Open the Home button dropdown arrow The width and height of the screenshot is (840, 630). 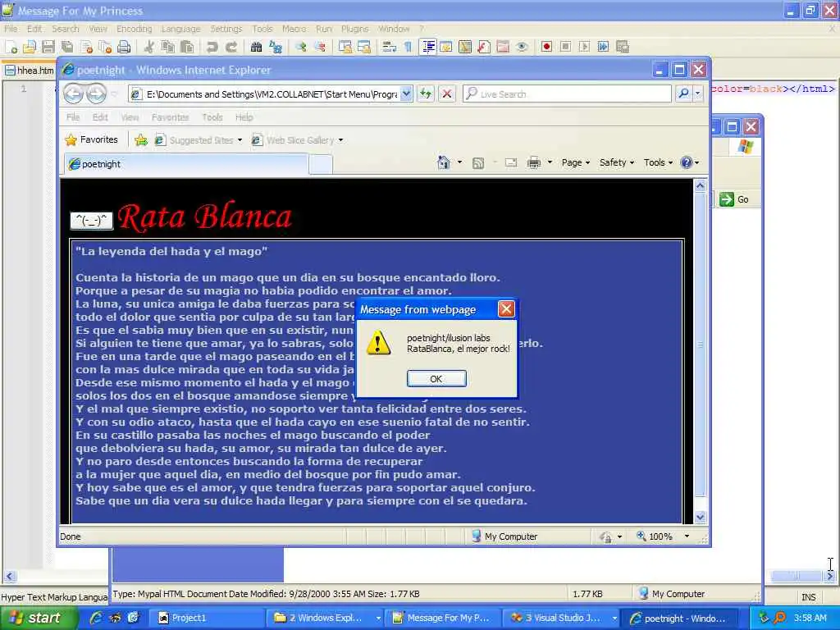pyautogui.click(x=459, y=162)
